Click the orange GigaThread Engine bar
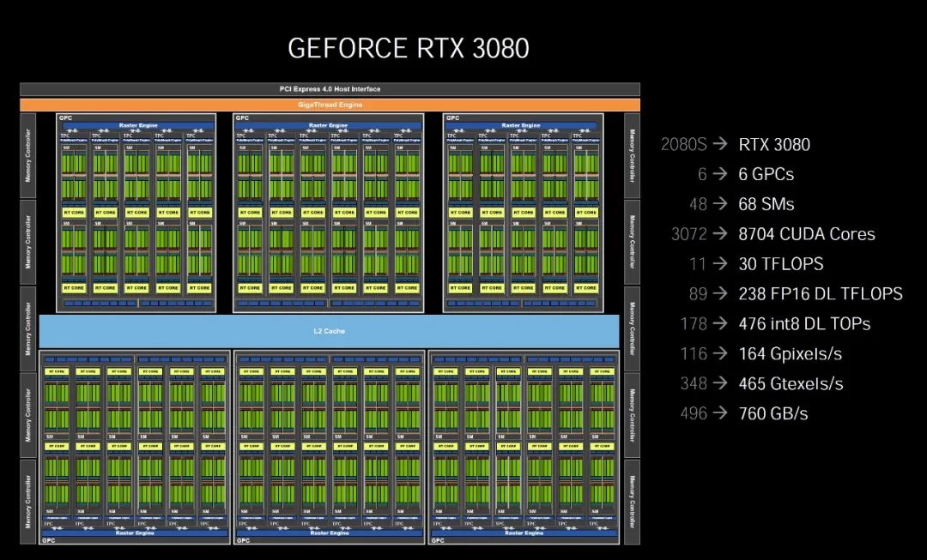Viewport: 927px width, 560px height. point(330,105)
